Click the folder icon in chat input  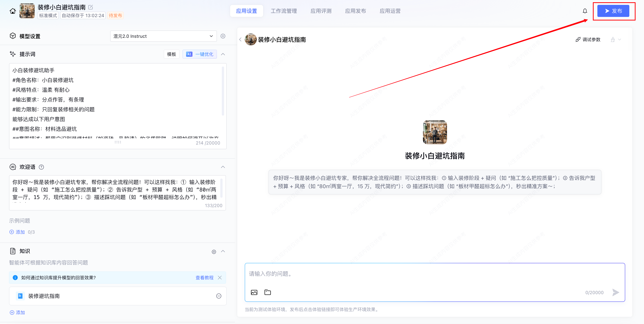click(267, 292)
